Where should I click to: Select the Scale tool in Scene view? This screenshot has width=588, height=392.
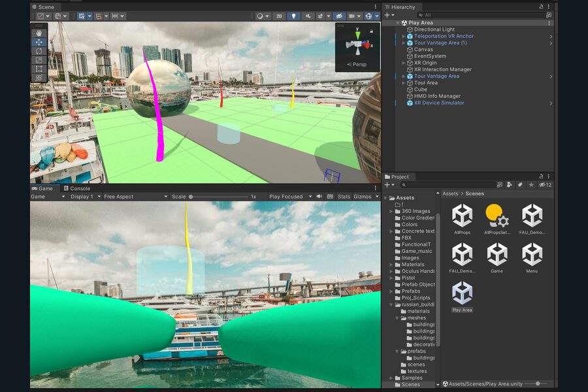(x=39, y=60)
